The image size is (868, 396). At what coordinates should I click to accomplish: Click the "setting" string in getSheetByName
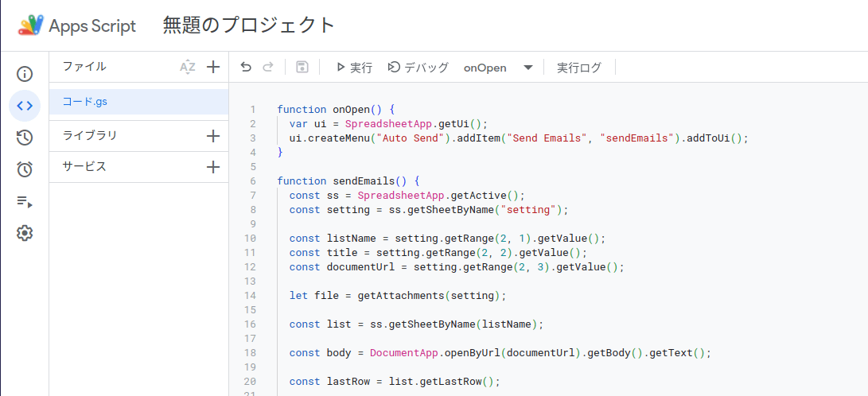(x=528, y=210)
